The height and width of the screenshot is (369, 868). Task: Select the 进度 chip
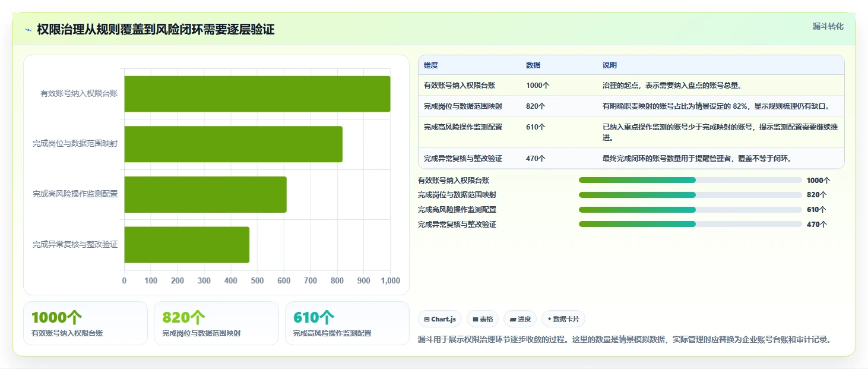pos(520,319)
